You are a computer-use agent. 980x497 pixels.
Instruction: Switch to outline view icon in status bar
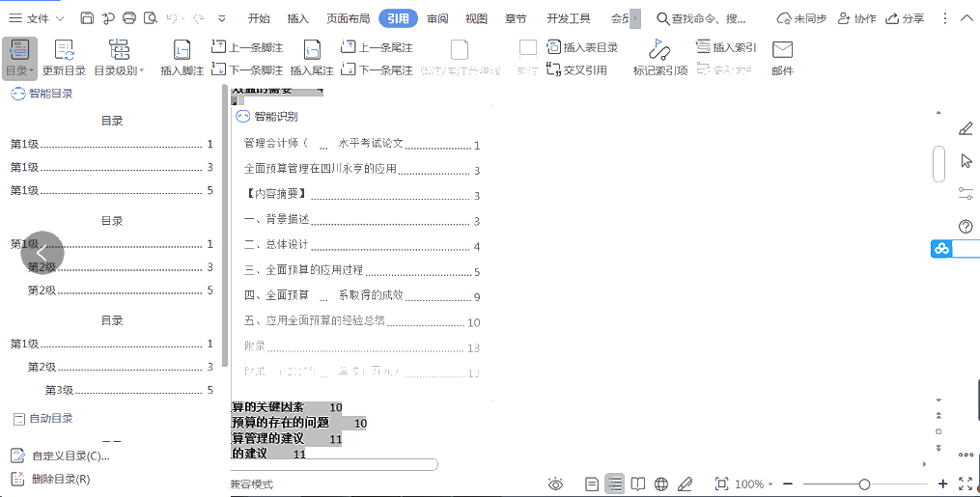coord(615,483)
